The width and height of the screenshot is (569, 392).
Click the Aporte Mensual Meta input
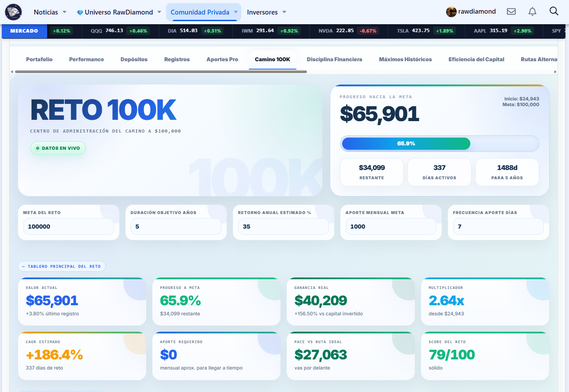(x=391, y=226)
